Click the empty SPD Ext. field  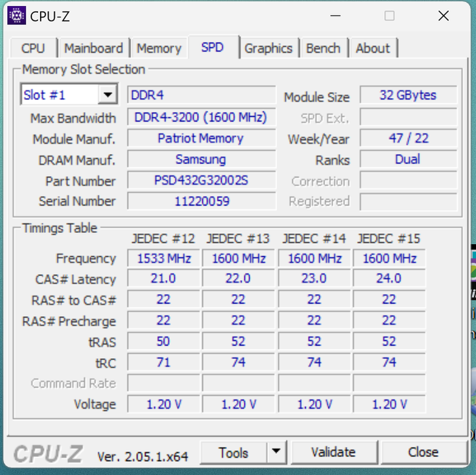408,117
